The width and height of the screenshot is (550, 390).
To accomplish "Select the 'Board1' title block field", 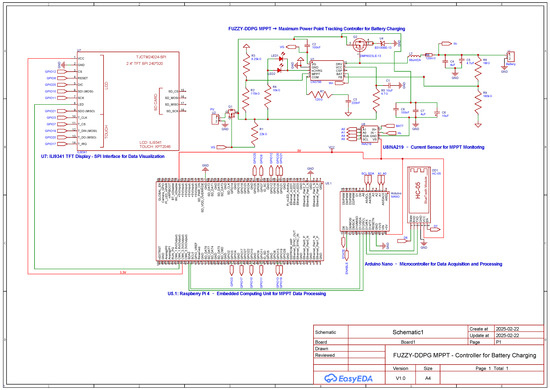I will click(408, 342).
